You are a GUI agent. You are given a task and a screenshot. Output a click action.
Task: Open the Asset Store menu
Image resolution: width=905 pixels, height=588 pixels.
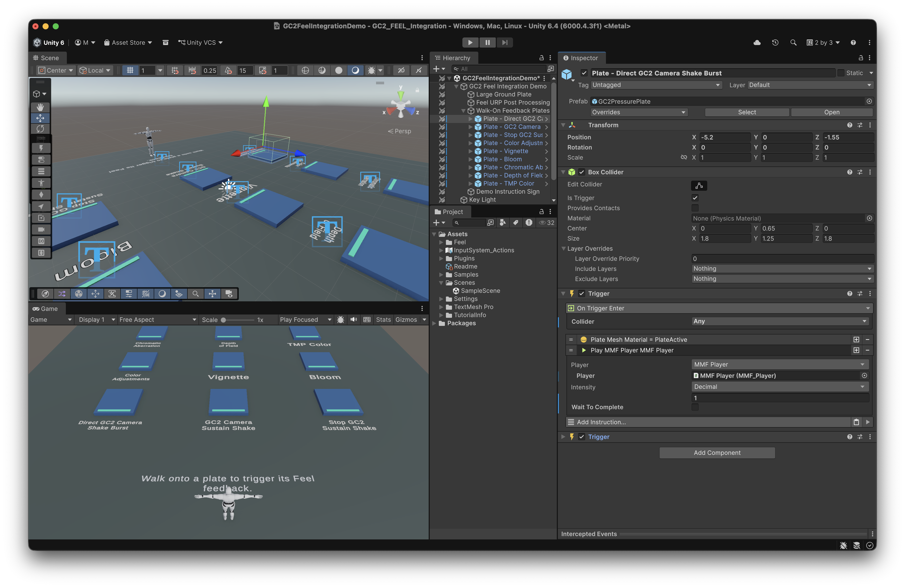[x=128, y=43]
